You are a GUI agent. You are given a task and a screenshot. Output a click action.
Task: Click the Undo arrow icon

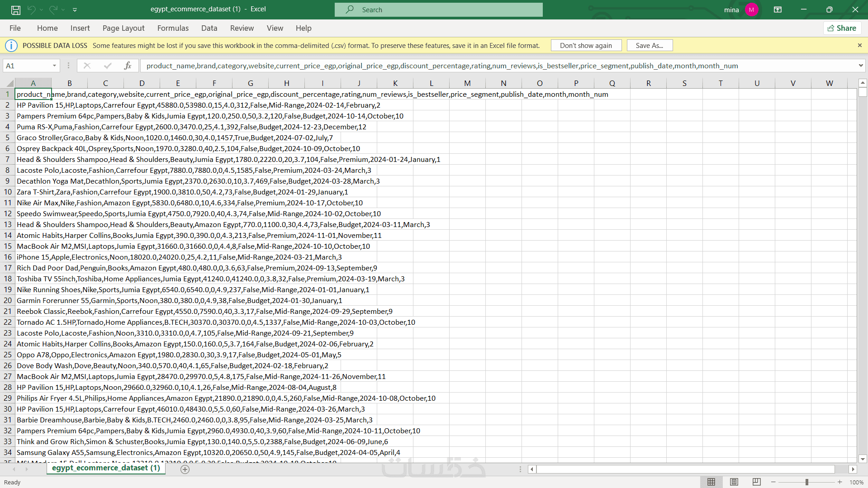tap(31, 9)
